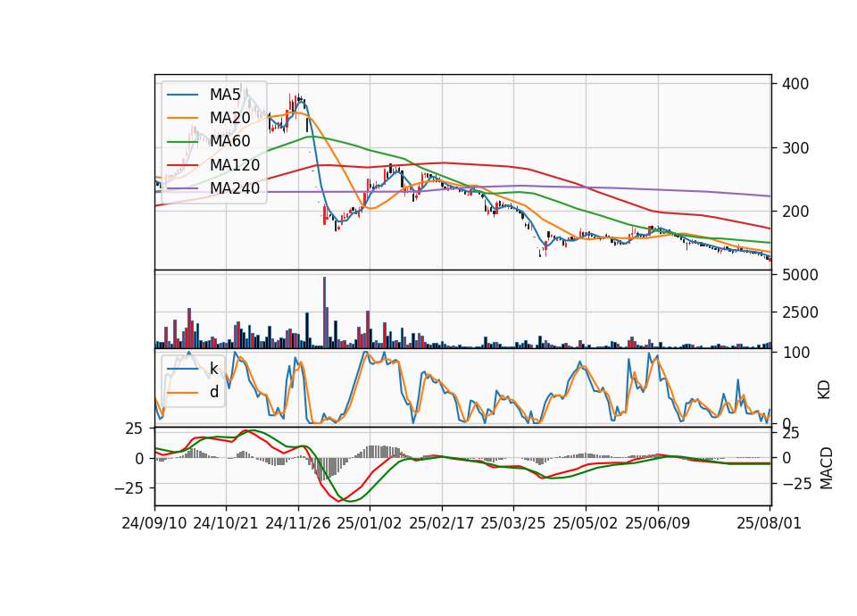
Task: Click the MA120 legend label
Action: click(x=235, y=164)
